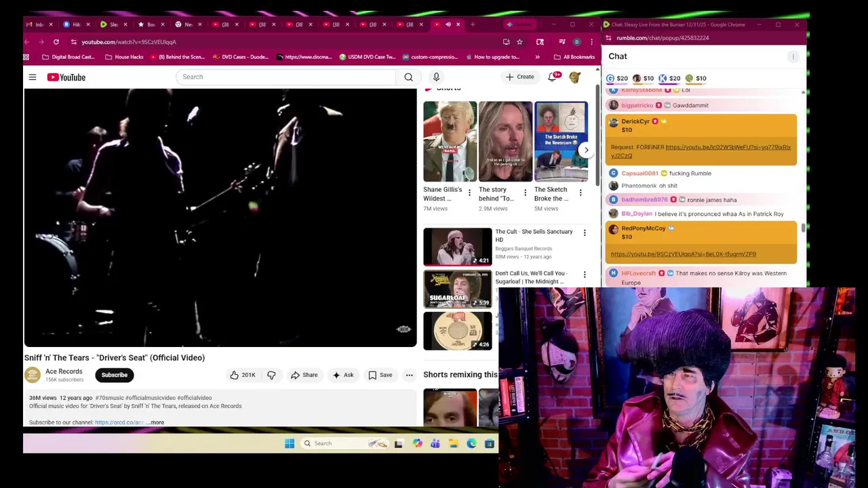Screen dimensions: 868x488
Task: Launch Microsoft Edge from the taskbar
Action: pos(471,443)
